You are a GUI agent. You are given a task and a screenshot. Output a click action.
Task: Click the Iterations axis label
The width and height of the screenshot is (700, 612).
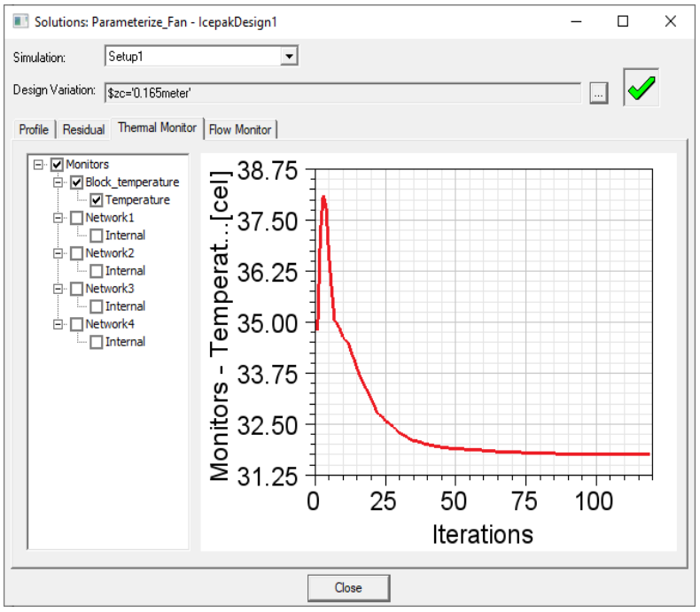[x=483, y=534]
